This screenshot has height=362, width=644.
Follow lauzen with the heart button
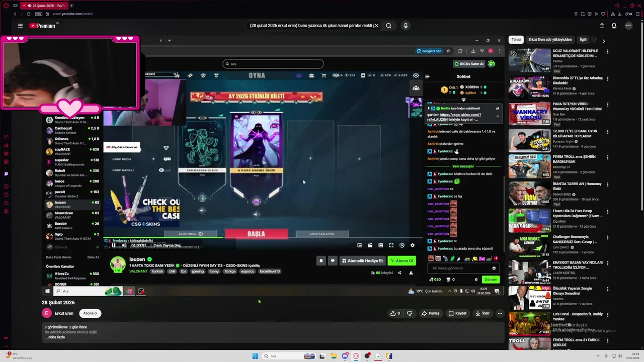[332, 260]
